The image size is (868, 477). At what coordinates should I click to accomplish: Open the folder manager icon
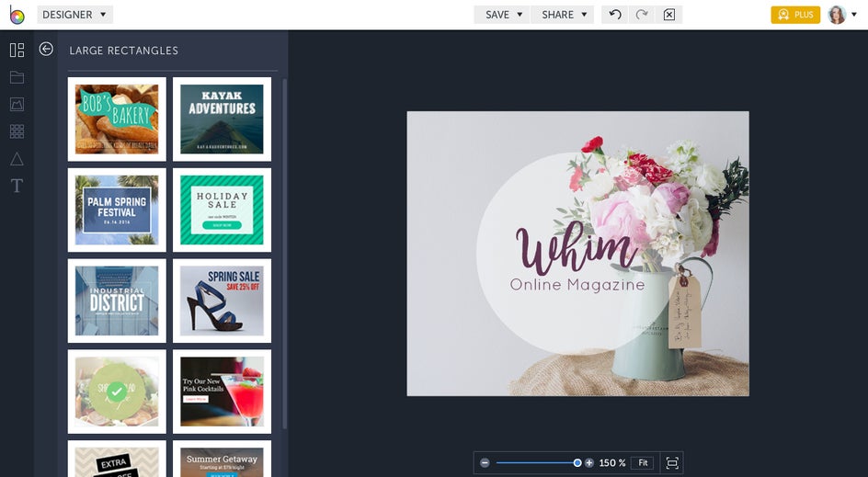17,77
